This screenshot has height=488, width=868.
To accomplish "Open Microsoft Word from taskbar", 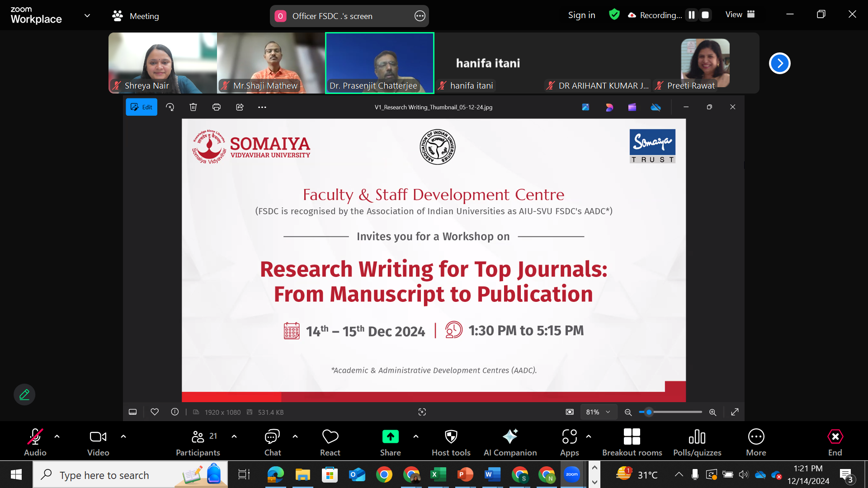I will click(x=492, y=475).
